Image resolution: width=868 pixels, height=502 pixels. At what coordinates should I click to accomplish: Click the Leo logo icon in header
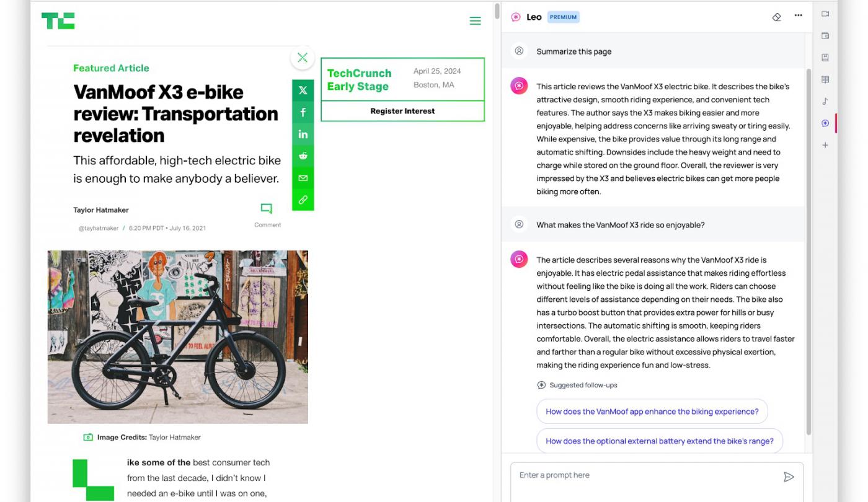coord(516,17)
